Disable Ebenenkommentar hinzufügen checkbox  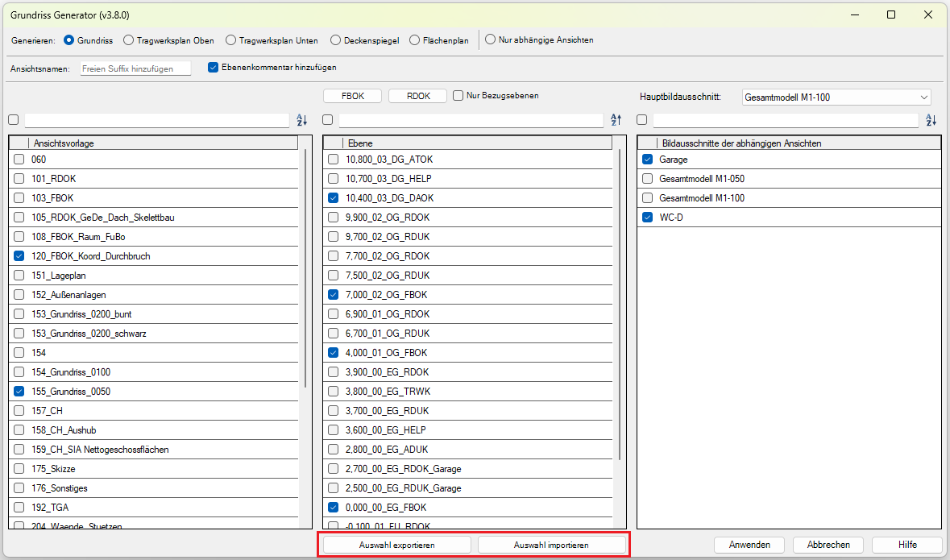coord(214,68)
